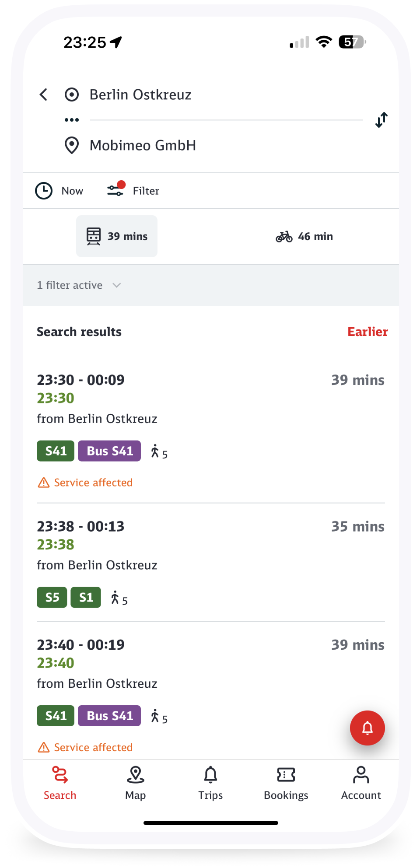Tap Service affected warning on 23:30 trip
420x868 pixels.
click(85, 483)
